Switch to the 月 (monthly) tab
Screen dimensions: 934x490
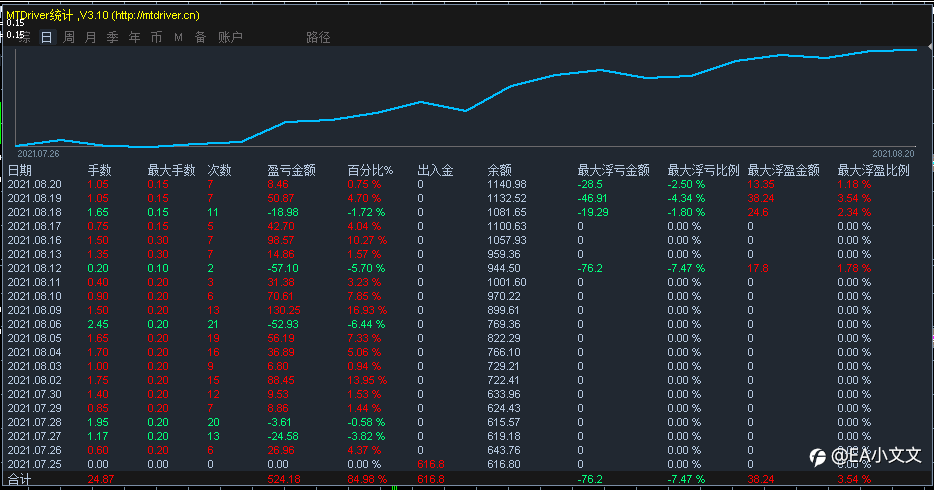91,38
